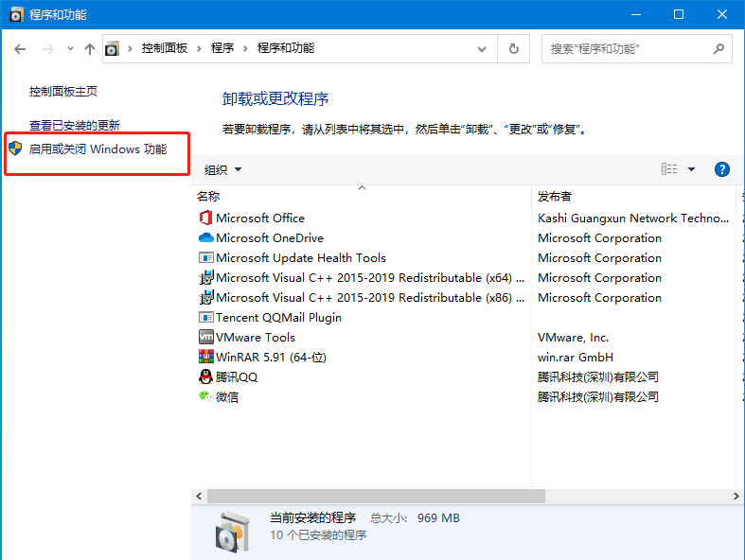Screen dimensions: 745x560
Task: Select 微信 program name
Action: (227, 397)
